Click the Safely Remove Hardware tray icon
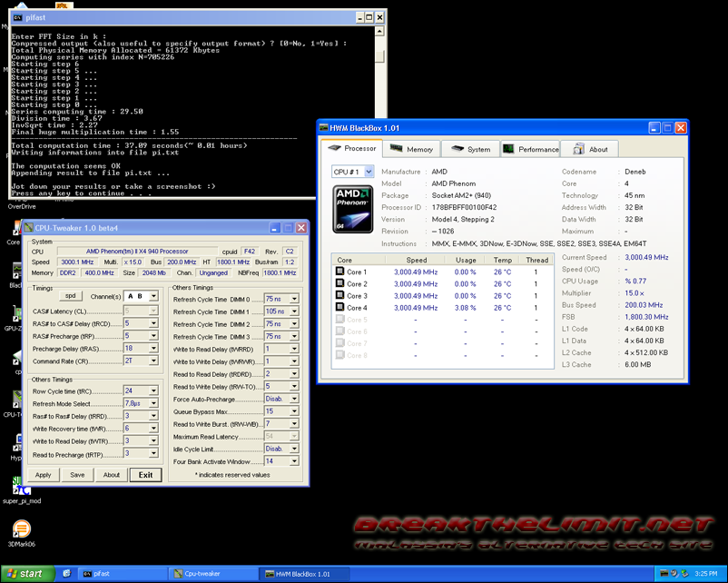The width and height of the screenshot is (728, 583). 684,574
